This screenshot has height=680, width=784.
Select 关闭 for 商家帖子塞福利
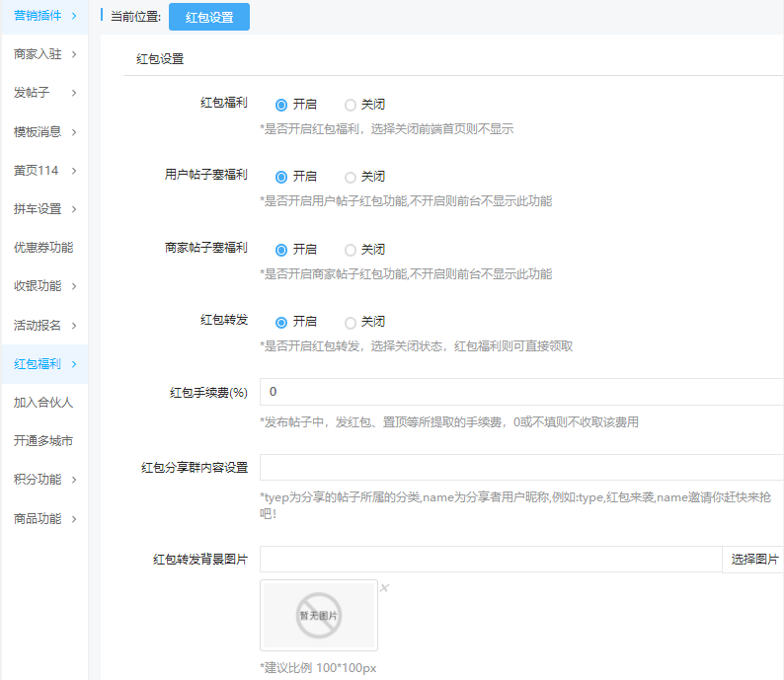[351, 250]
